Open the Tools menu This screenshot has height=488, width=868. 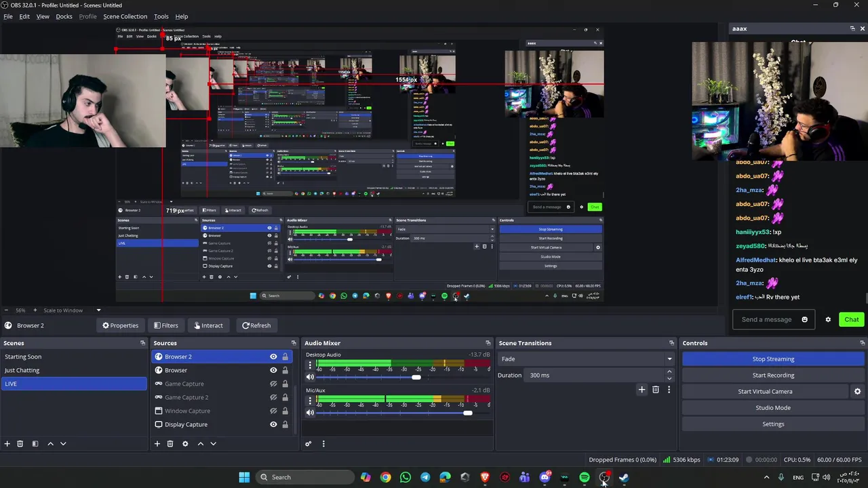pyautogui.click(x=161, y=16)
